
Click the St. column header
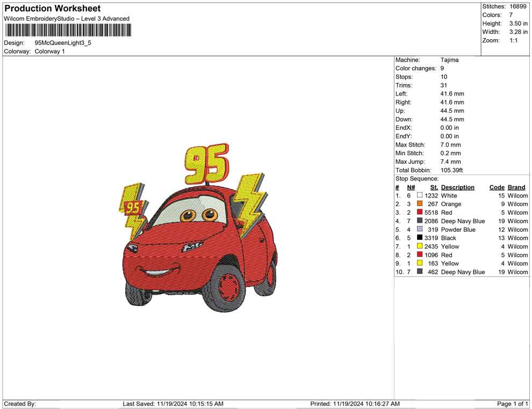(434, 187)
